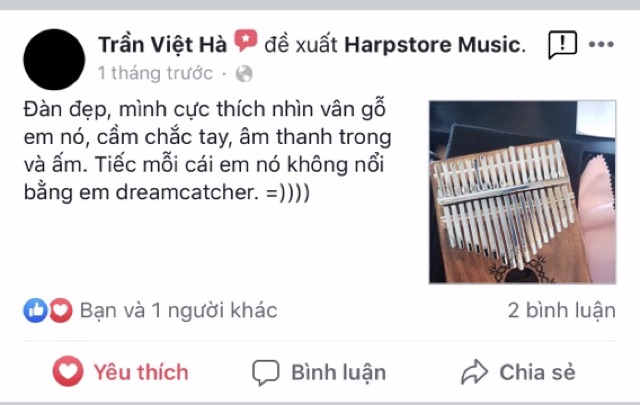The width and height of the screenshot is (640, 405).
Task: Click the Bình luận speech bubble icon
Action: click(x=266, y=372)
